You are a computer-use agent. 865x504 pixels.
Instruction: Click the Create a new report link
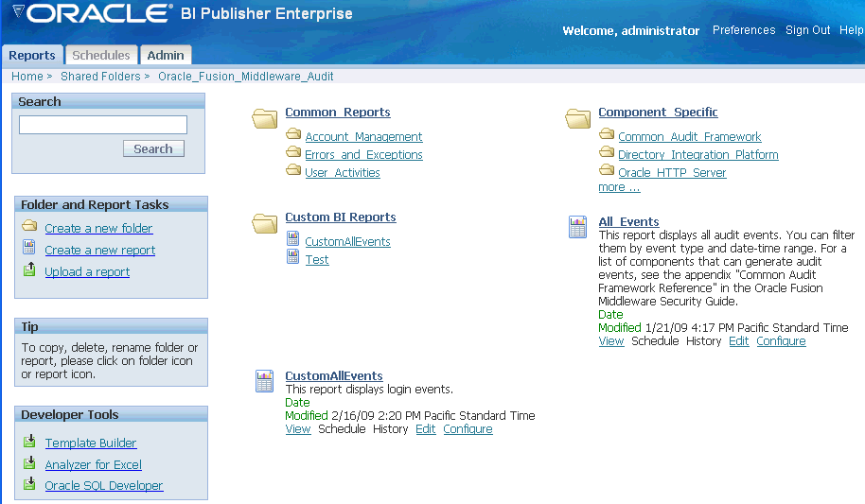coord(100,251)
